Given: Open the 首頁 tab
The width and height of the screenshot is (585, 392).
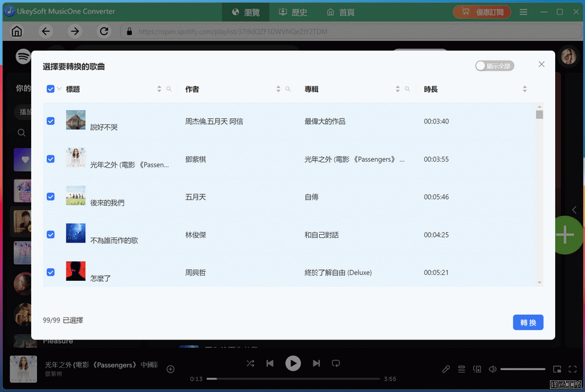Looking at the screenshot, I should coord(341,12).
